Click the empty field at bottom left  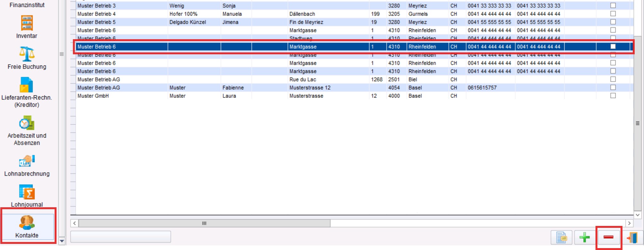(x=120, y=237)
